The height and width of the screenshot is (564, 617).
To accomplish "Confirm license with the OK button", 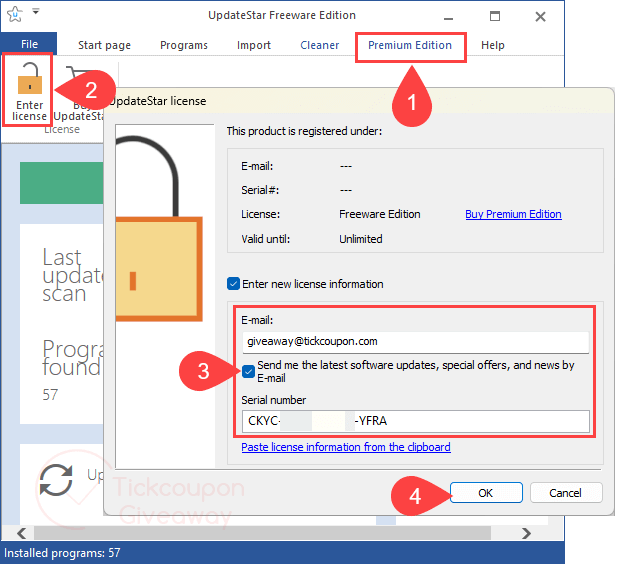I will click(486, 493).
